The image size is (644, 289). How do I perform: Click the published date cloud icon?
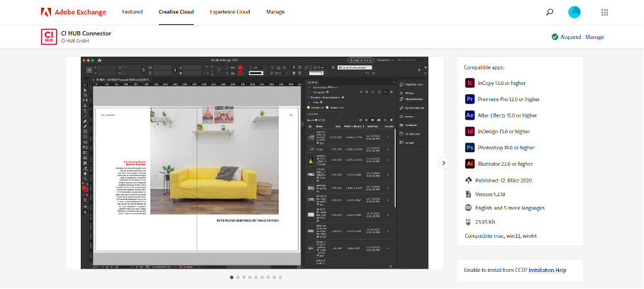[468, 180]
